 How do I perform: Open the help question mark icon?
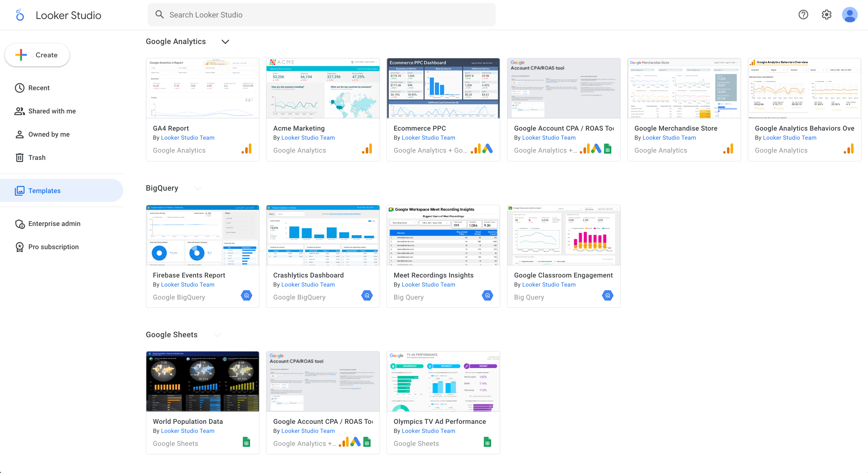tap(803, 15)
